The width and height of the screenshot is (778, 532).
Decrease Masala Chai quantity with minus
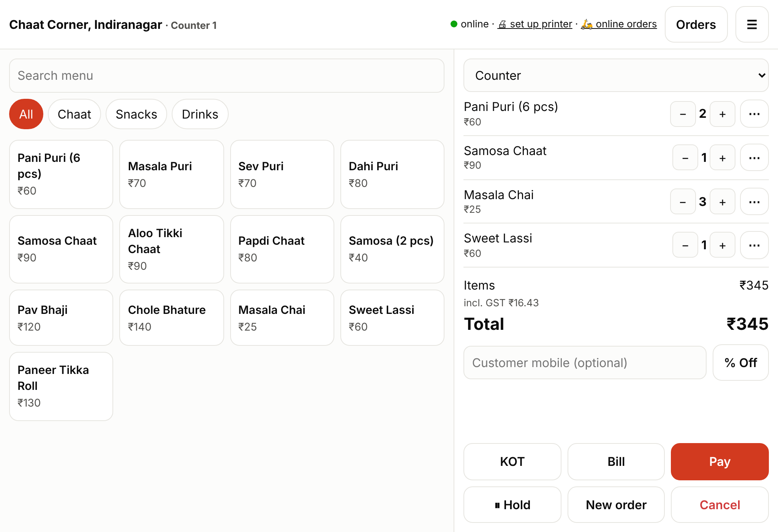(x=683, y=202)
